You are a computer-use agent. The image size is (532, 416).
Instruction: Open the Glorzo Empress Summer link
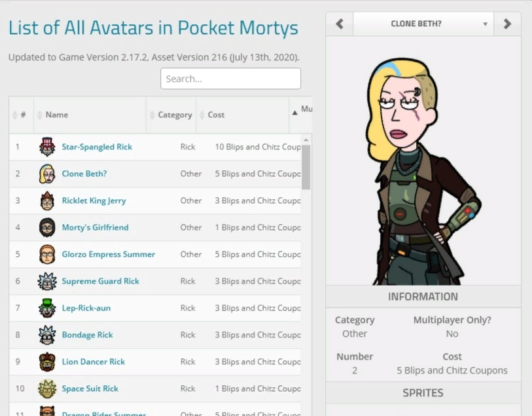tap(108, 254)
